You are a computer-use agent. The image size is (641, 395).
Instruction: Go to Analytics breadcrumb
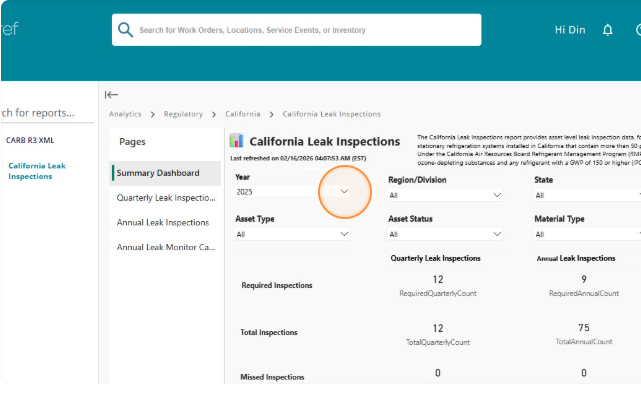pos(125,114)
